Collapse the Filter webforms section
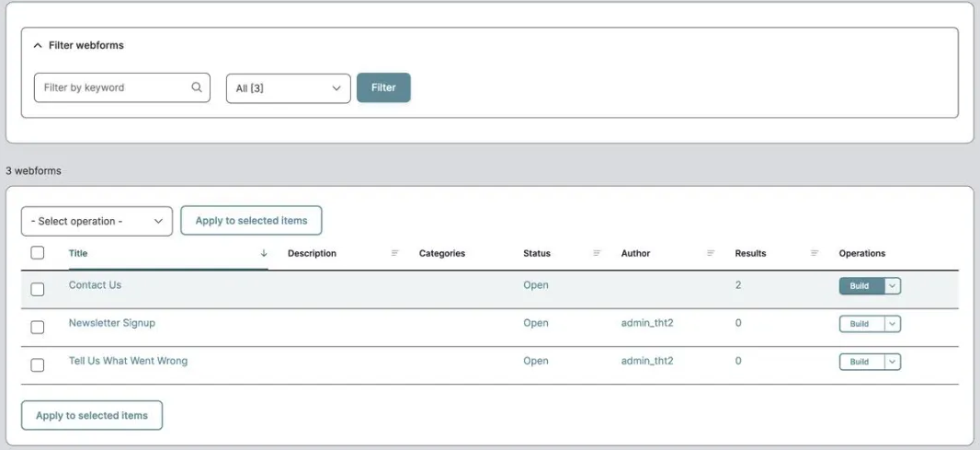 79,45
